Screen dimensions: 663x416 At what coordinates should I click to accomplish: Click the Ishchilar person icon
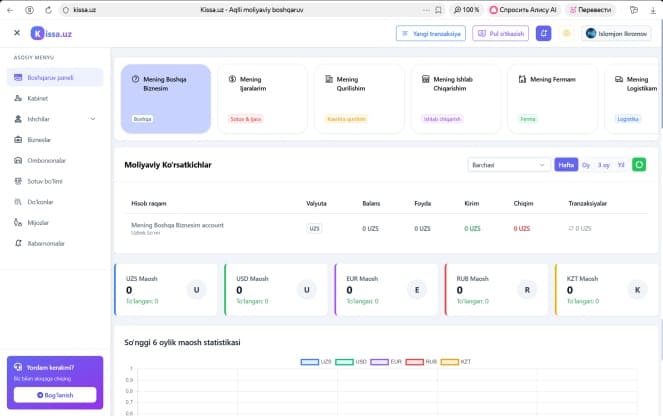18,119
